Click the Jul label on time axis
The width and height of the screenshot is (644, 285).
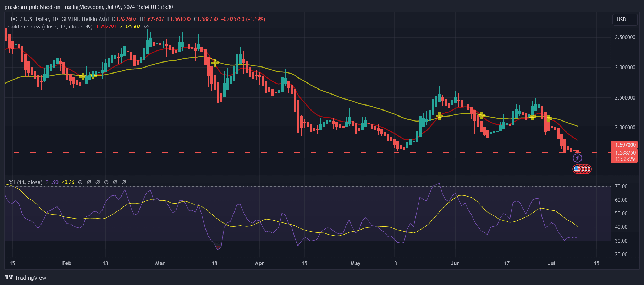click(551, 263)
